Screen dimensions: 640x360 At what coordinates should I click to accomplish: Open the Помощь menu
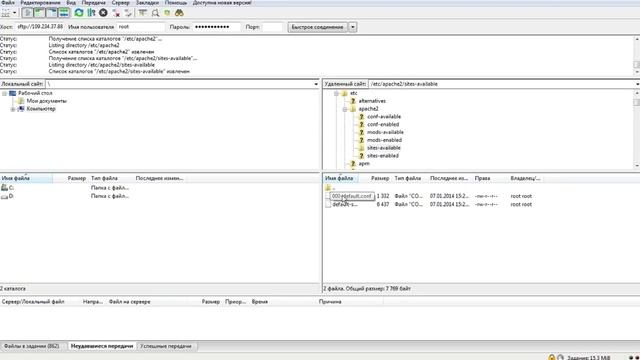click(176, 2)
